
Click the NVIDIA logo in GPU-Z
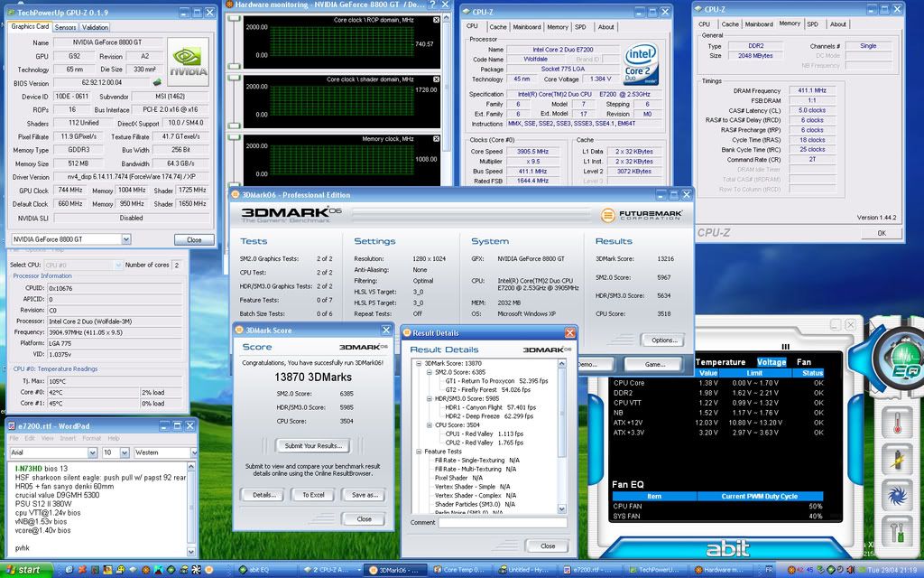coord(188,62)
